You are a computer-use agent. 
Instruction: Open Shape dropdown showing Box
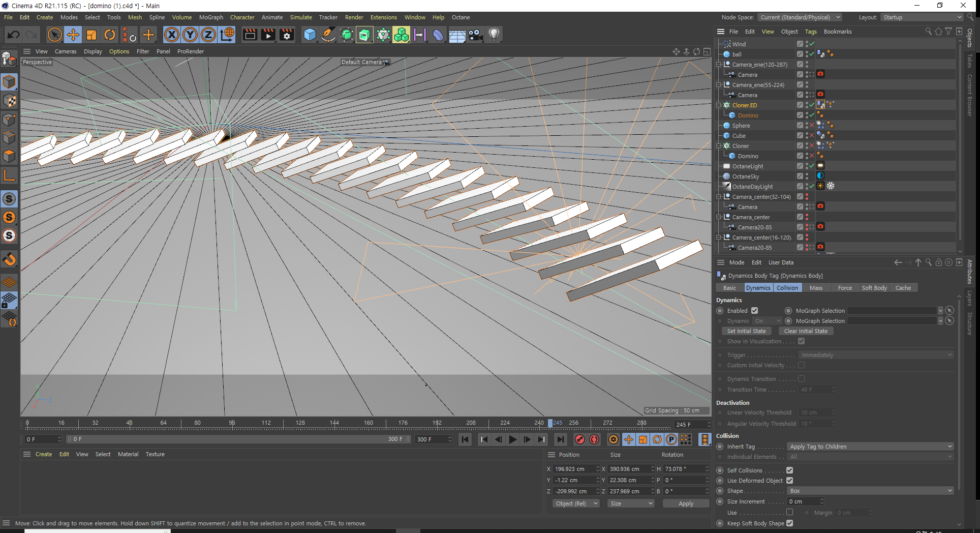tap(870, 491)
